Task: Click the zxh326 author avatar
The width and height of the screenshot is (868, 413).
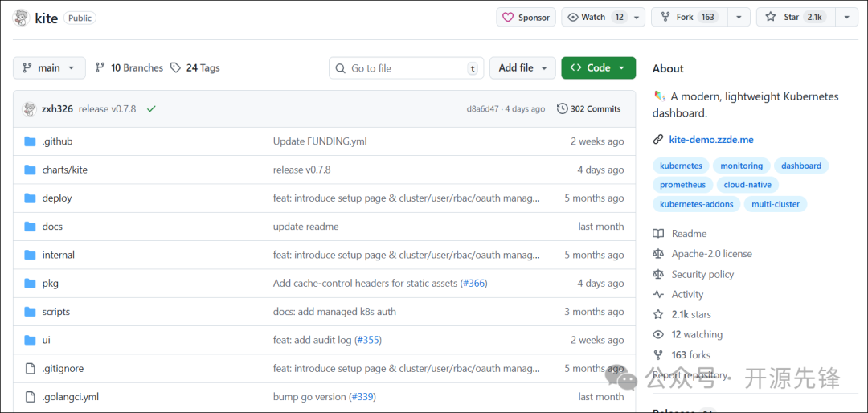Action: pos(29,109)
